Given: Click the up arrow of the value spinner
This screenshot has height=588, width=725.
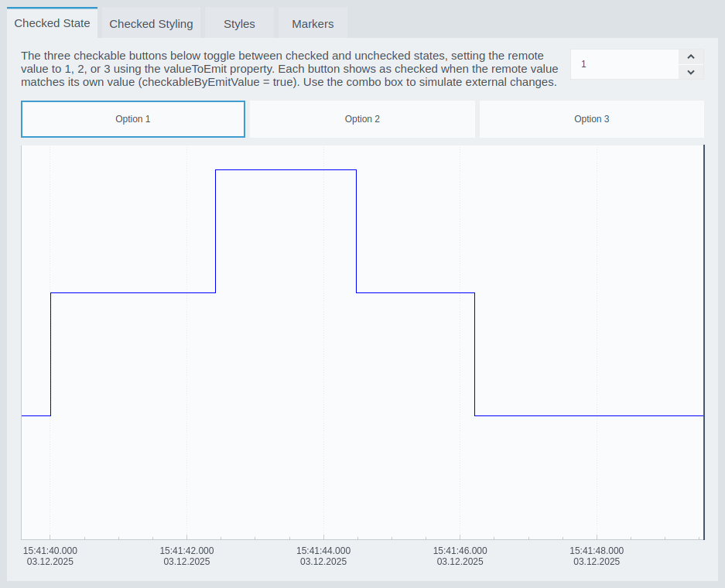Looking at the screenshot, I should (x=691, y=56).
